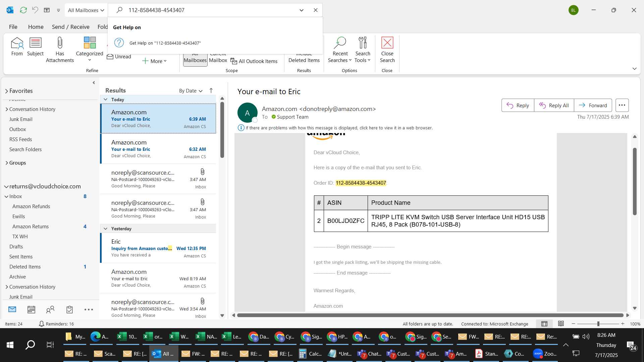Switch to Mail view in navigation bar
The height and width of the screenshot is (362, 644).
pyautogui.click(x=12, y=309)
